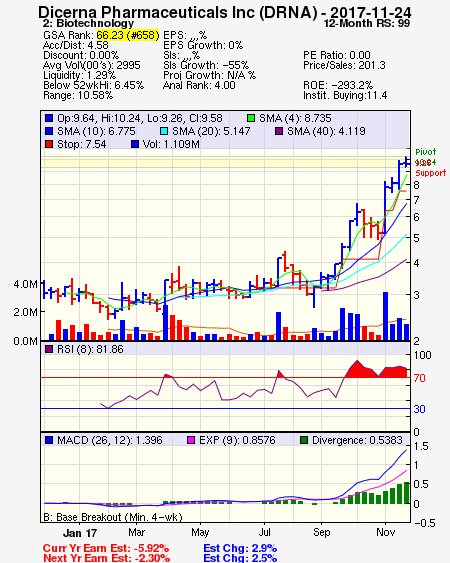This screenshot has width=450, height=563.
Task: Click the red Stop legend swatch
Action: 49,144
